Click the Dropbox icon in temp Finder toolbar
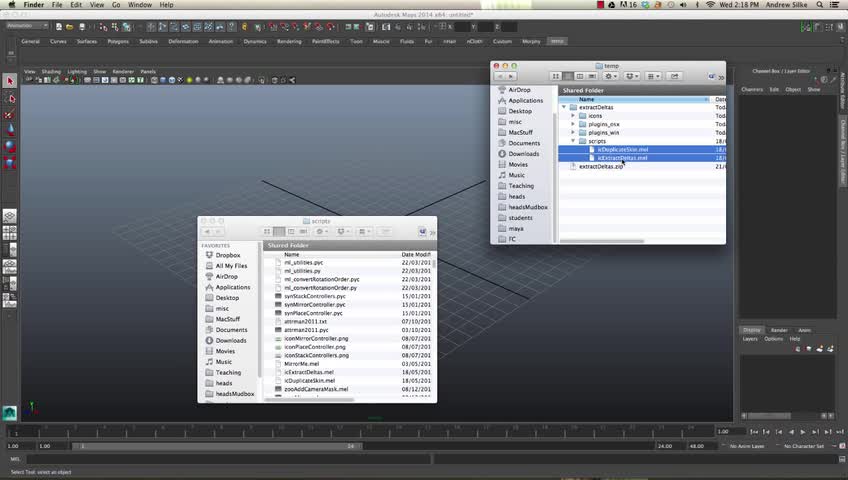The image size is (848, 480). (632, 76)
